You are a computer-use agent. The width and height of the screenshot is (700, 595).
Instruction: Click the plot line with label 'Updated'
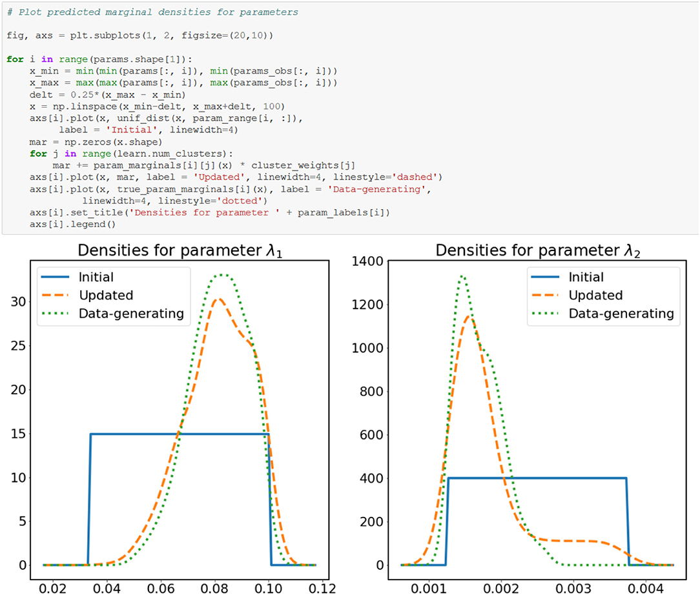(236, 177)
